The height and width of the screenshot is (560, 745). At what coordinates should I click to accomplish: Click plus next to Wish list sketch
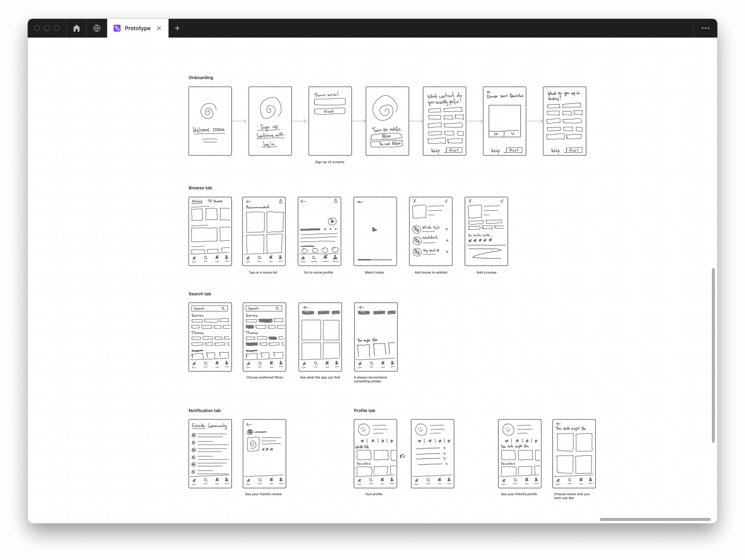pos(447,229)
